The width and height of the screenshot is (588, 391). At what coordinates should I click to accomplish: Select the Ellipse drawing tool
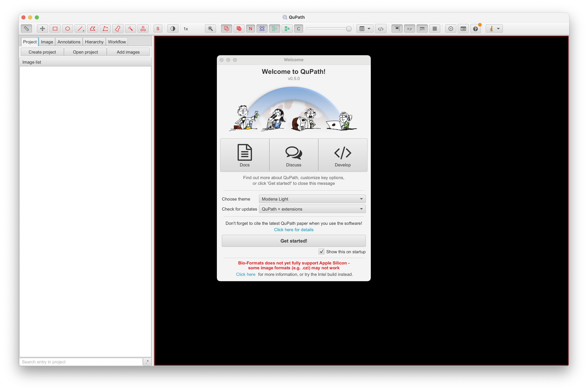pyautogui.click(x=67, y=28)
